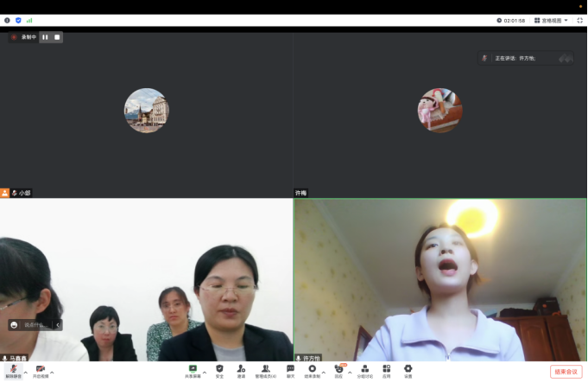
Task: Unmute the microphone in the bottom toolbar
Action: 13,370
